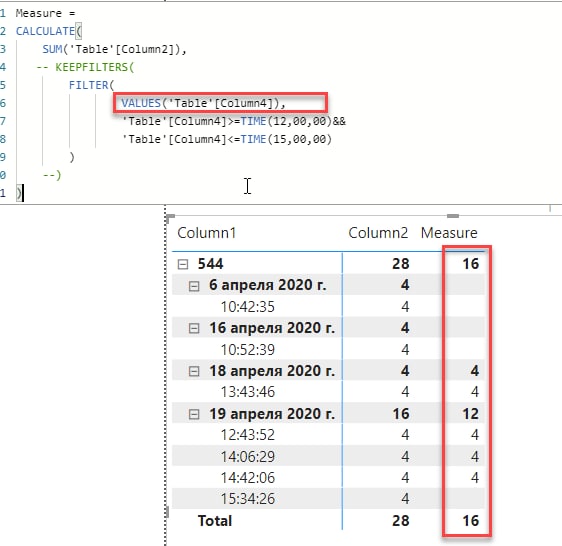Collapse the 18 апреля 2020 г. group

(194, 371)
